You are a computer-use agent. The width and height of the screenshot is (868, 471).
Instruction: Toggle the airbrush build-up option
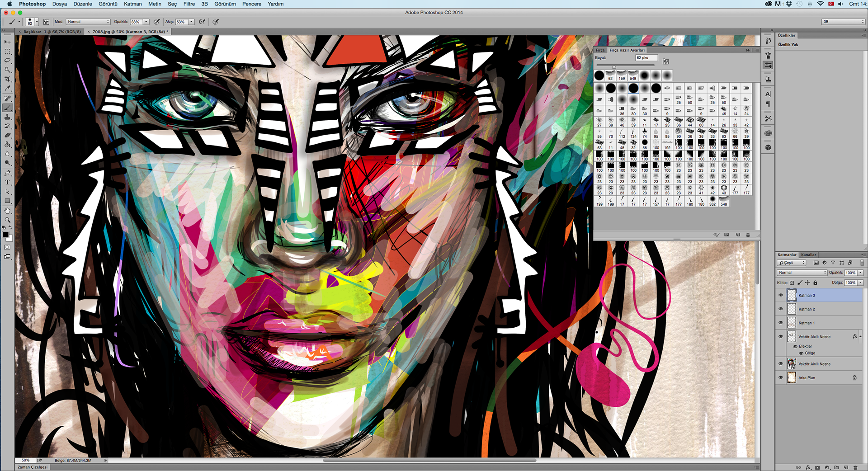(202, 22)
